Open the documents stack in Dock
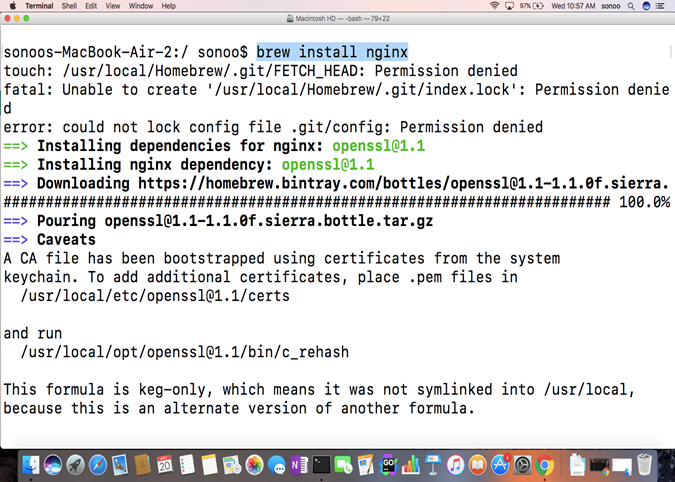 coord(576,465)
